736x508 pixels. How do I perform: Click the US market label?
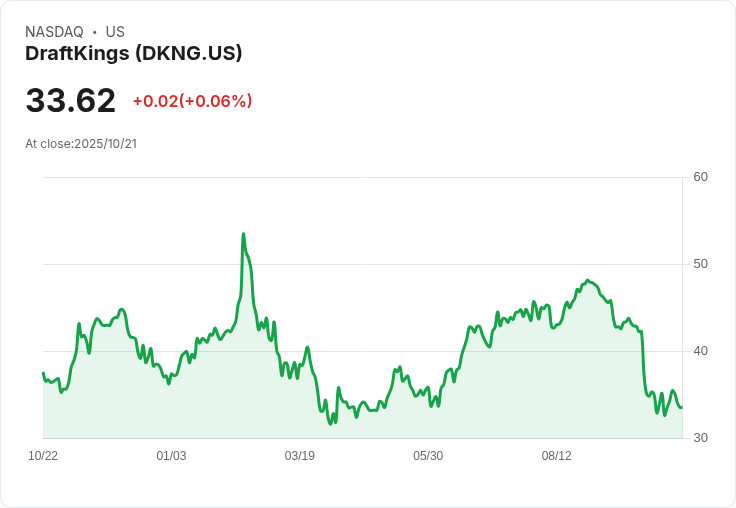click(x=115, y=32)
